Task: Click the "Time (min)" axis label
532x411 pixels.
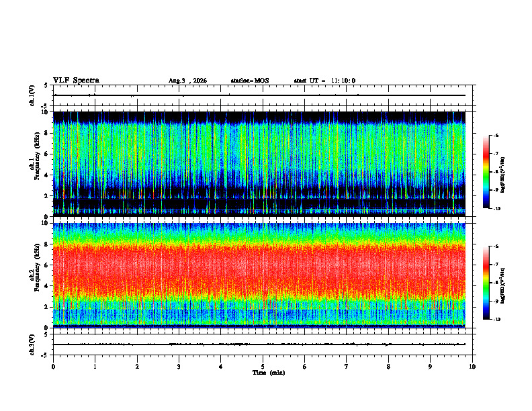Action: pos(269,373)
